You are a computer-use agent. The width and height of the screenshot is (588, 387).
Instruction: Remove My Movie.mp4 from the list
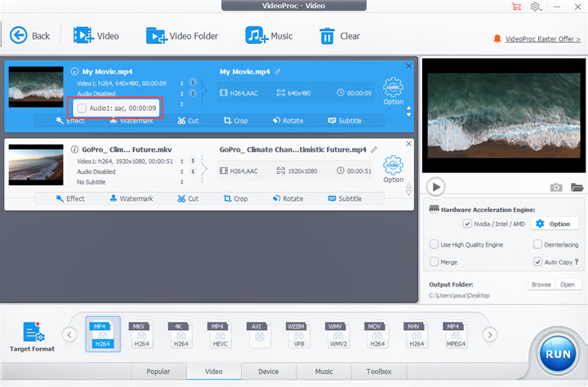pos(409,65)
